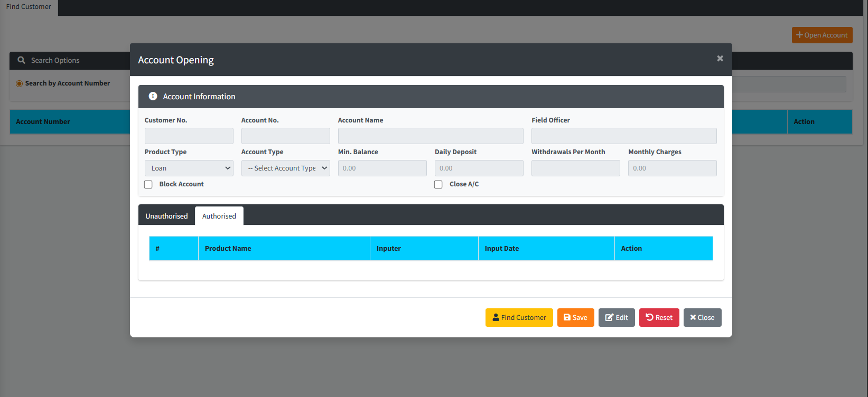
Task: Click the Find Customer button
Action: (x=519, y=317)
